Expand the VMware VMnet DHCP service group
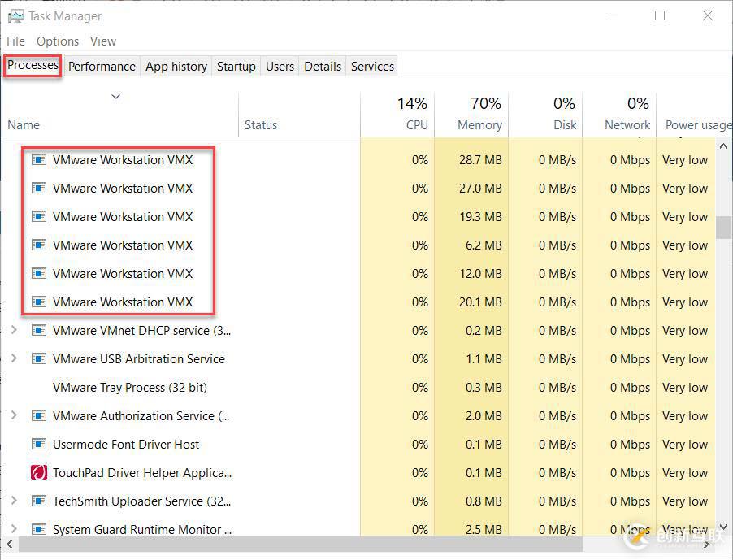 [x=14, y=330]
